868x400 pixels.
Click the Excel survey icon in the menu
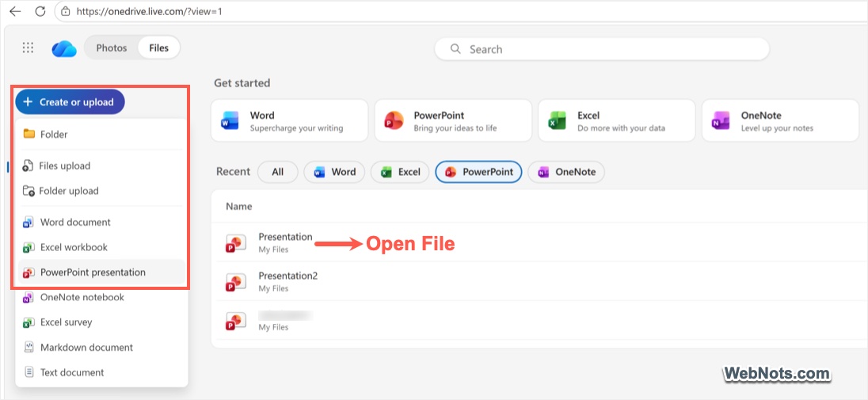(x=29, y=322)
